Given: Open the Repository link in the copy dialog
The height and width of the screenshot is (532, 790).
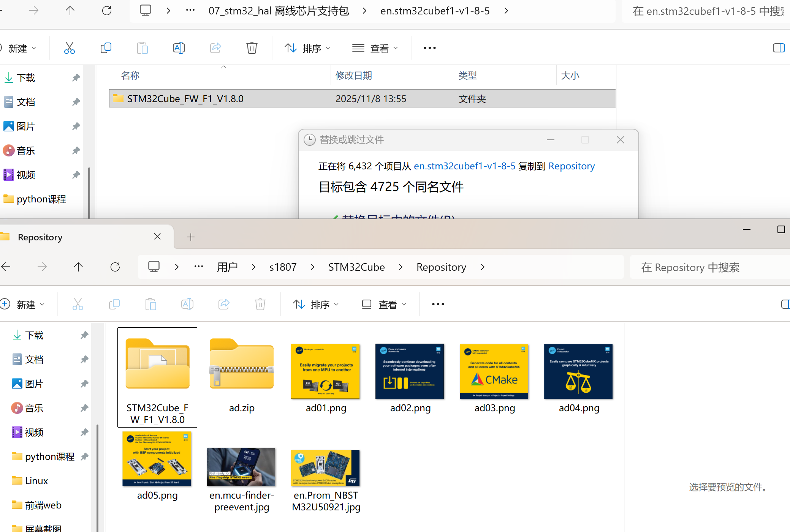Looking at the screenshot, I should coord(571,166).
